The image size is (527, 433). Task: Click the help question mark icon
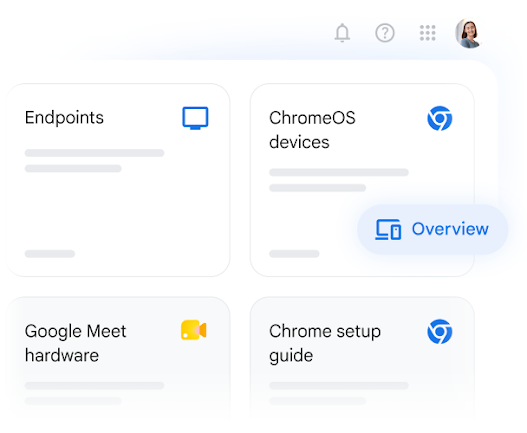point(385,33)
